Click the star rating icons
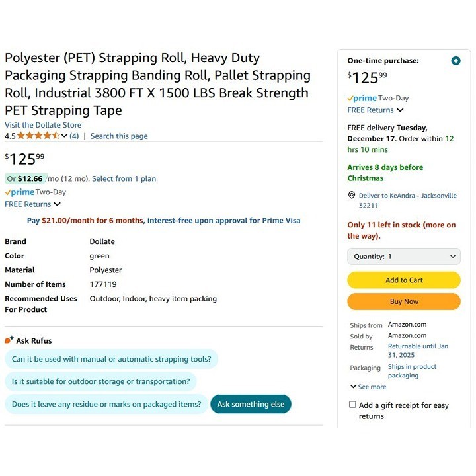The image size is (476, 476). click(38, 136)
